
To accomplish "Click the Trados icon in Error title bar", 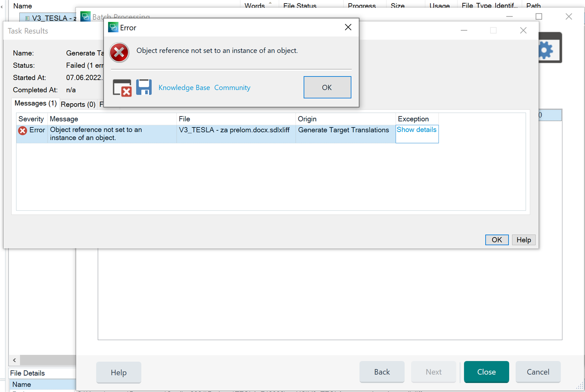I will tap(113, 27).
